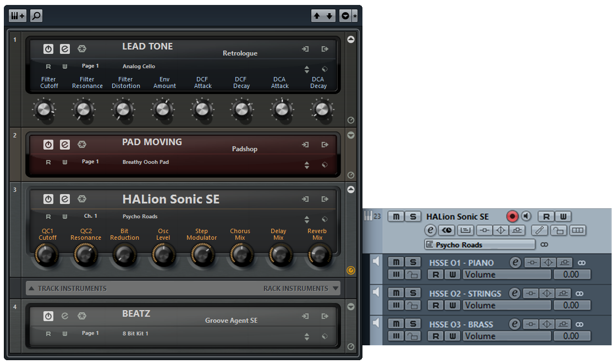Toggle power for PAD MOVING Padshop
Screen dimensions: 616x364
click(x=48, y=145)
